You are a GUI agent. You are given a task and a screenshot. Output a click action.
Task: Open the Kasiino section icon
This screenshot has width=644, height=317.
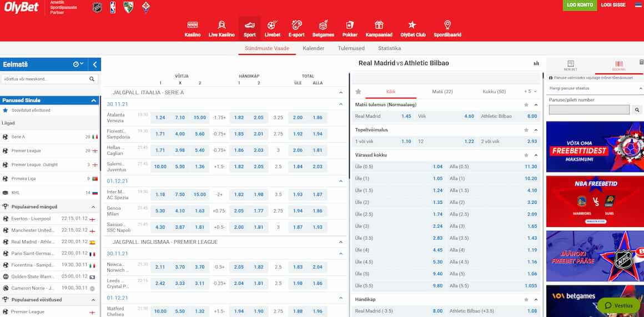coord(192,25)
